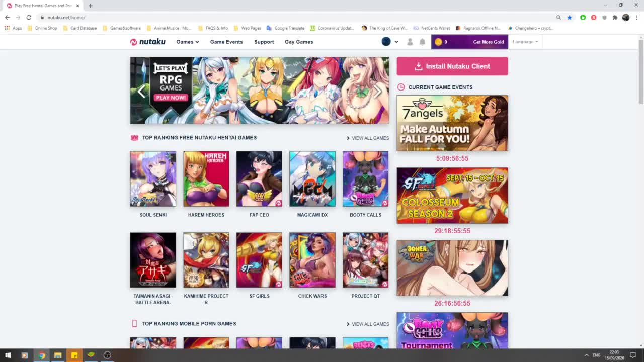Open the Windows Start menu
This screenshot has width=644, height=362.
[8, 355]
